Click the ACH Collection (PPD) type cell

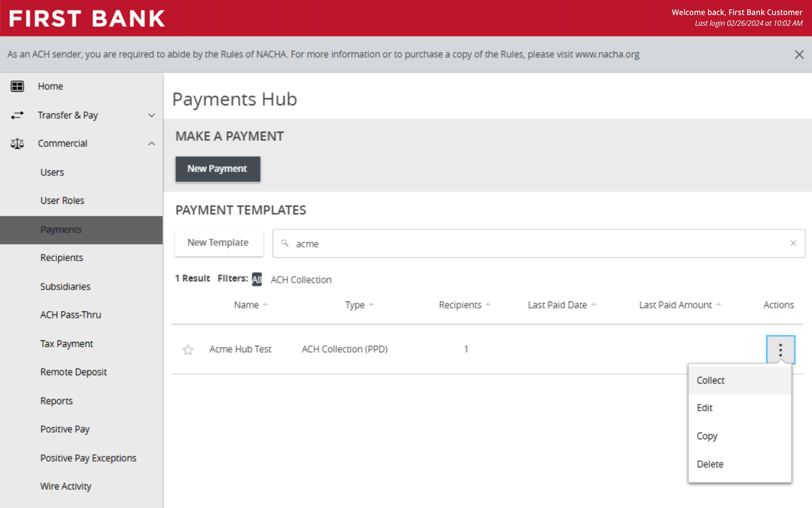[x=345, y=349]
